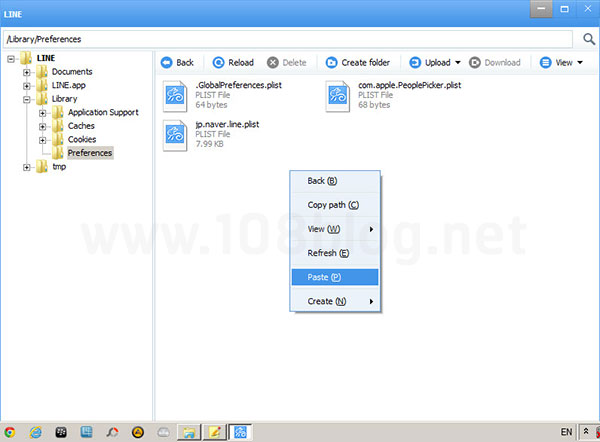600x442 pixels.
Task: Choose Refresh (E) in context menu
Action: [x=335, y=253]
